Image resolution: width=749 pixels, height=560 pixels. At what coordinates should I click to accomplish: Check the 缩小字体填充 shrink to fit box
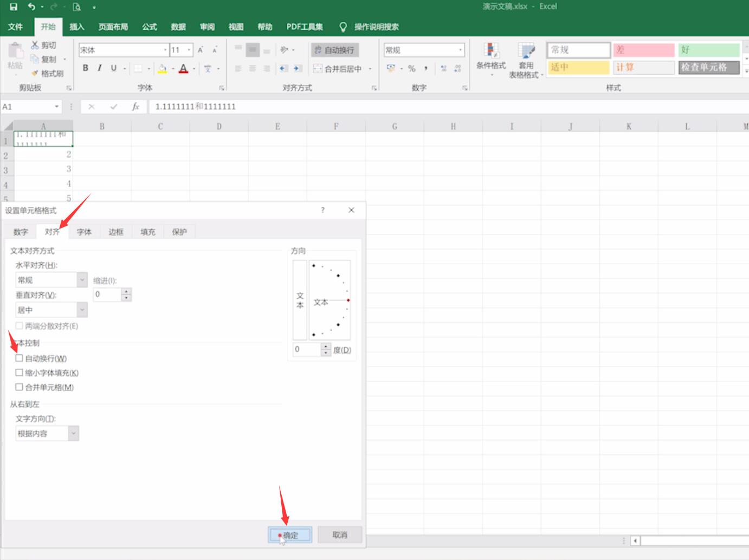tap(20, 373)
